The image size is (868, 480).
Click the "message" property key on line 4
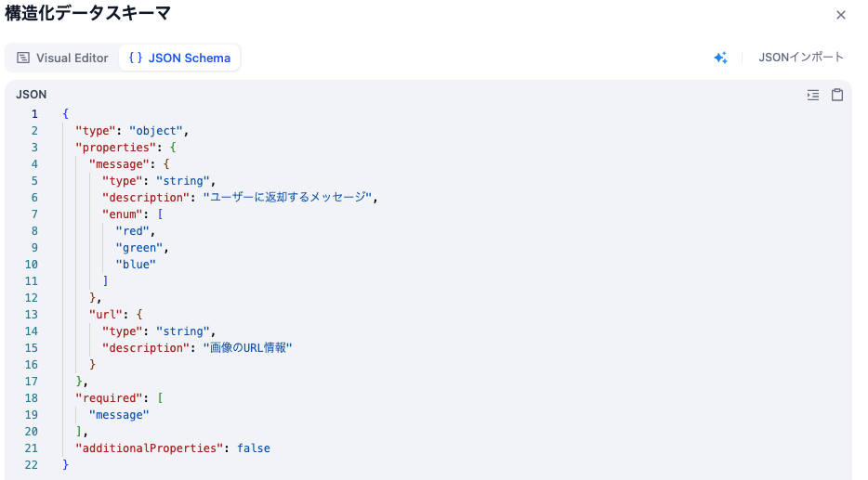pyautogui.click(x=120, y=164)
